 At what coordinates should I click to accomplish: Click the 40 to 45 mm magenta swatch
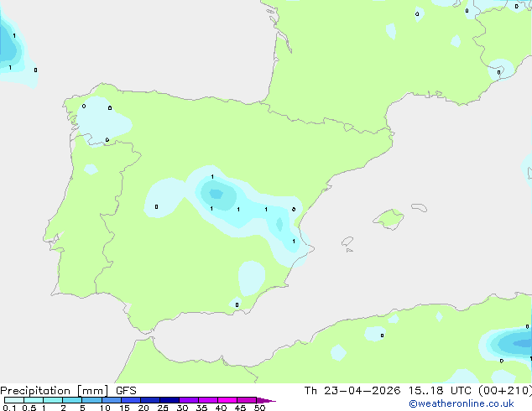coord(227,400)
